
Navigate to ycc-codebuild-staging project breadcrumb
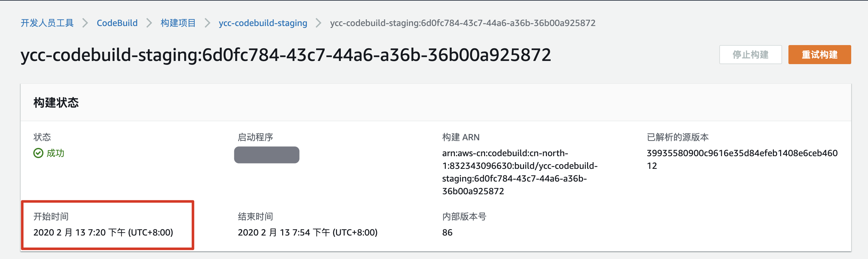pyautogui.click(x=263, y=23)
